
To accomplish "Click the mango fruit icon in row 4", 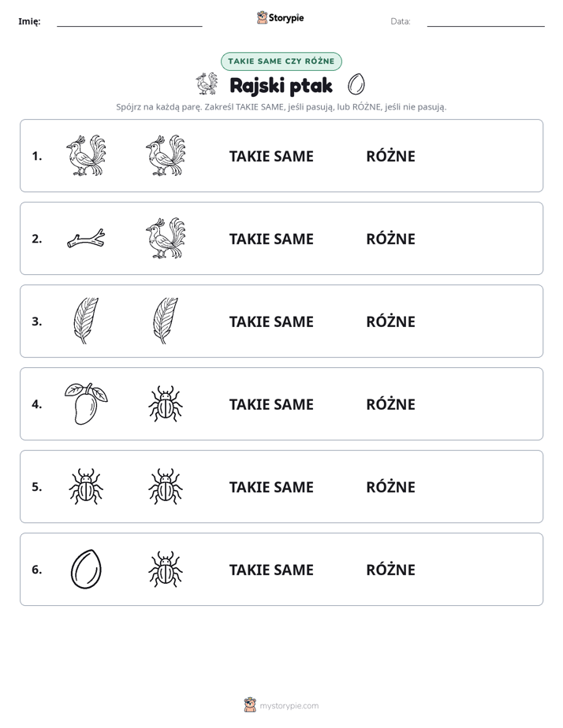I will 86,403.
